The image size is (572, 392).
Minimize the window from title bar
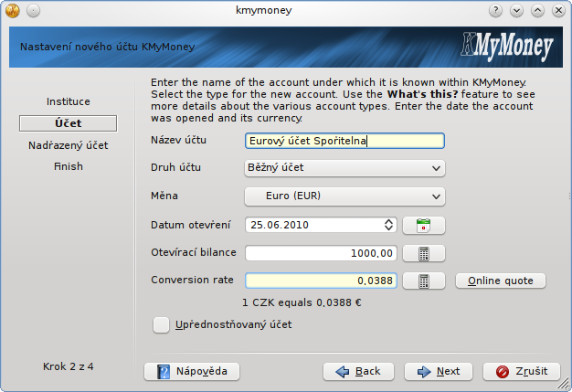coord(516,11)
